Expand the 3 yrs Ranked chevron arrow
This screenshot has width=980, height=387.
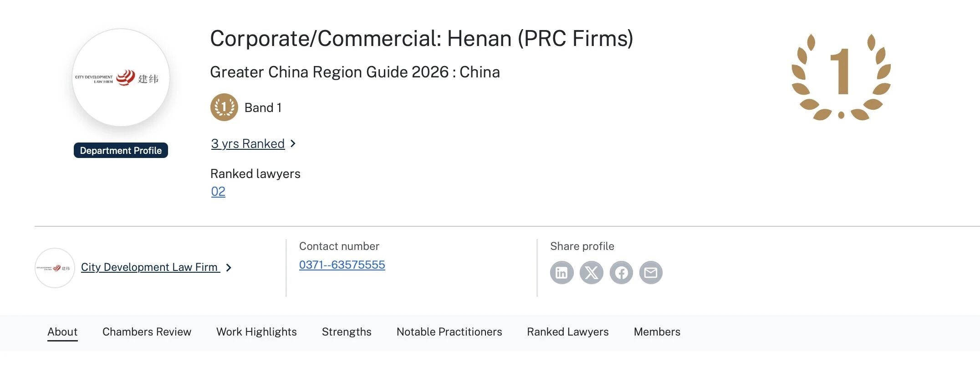tap(293, 144)
